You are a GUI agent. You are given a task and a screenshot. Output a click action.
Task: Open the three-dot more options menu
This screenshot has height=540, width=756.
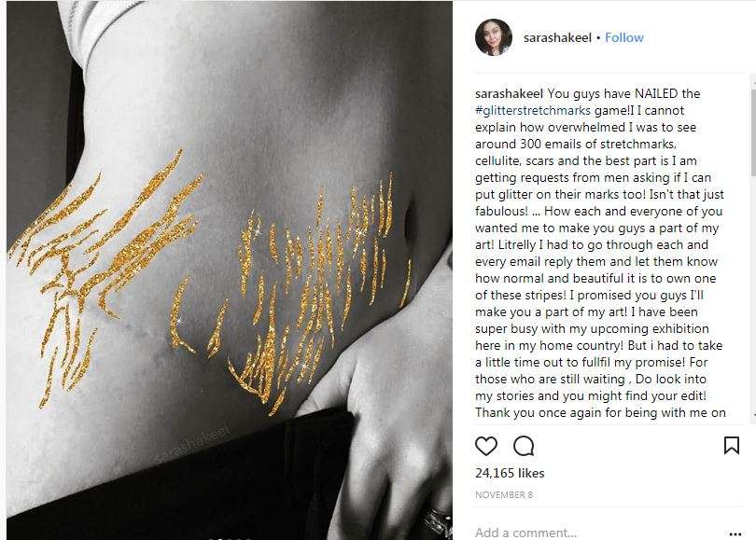tap(735, 533)
